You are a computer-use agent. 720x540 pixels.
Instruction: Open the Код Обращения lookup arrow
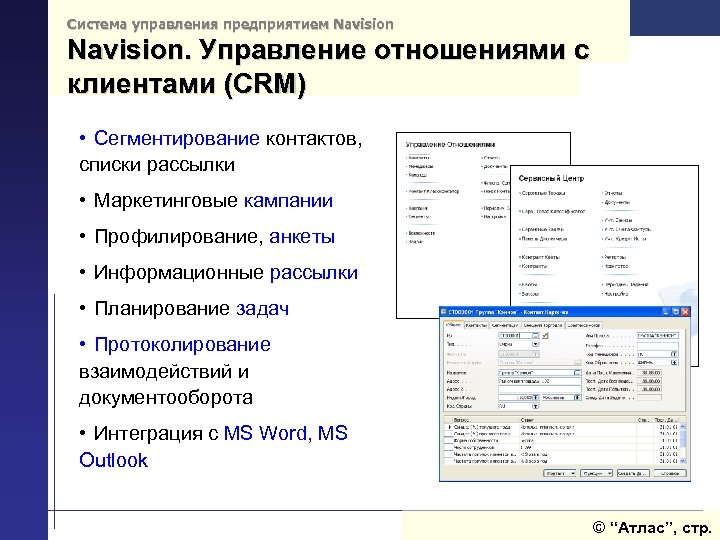674,362
